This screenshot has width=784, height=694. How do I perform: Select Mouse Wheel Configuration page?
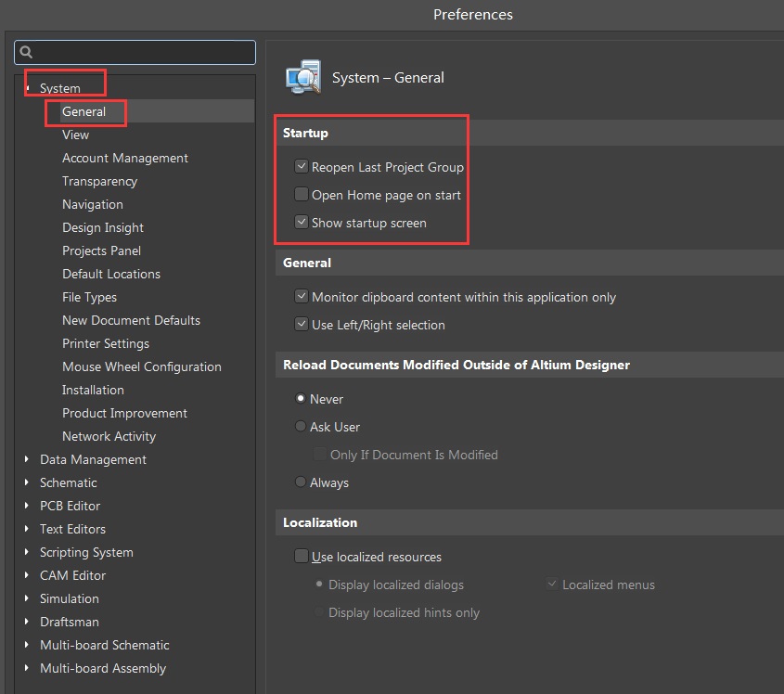pos(142,366)
